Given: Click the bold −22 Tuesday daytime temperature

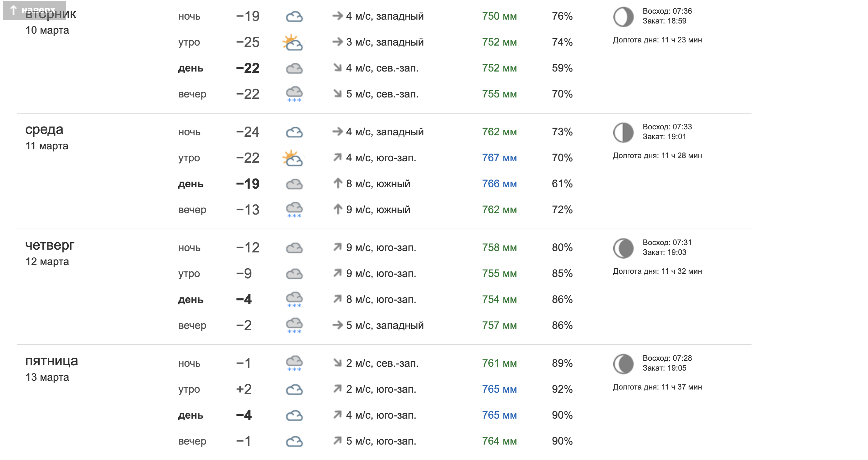Looking at the screenshot, I should click(x=247, y=68).
